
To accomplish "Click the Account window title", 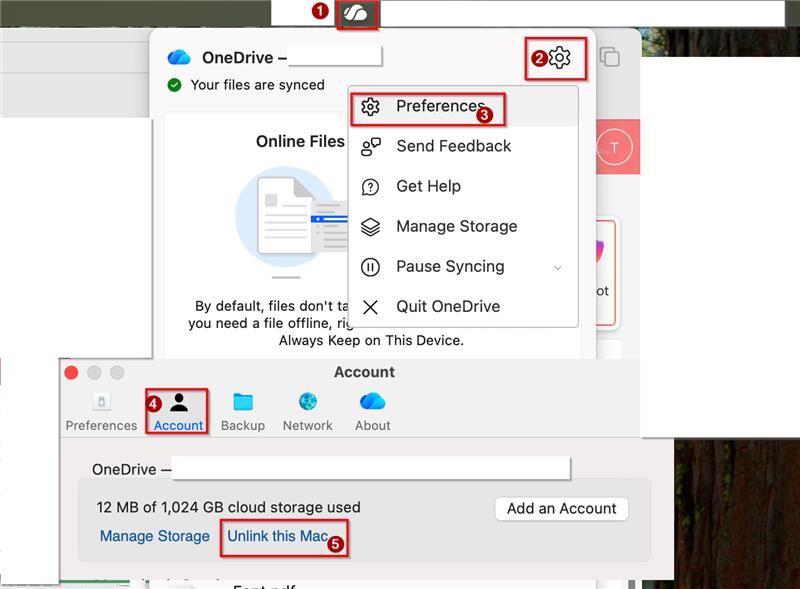I will pyautogui.click(x=364, y=372).
